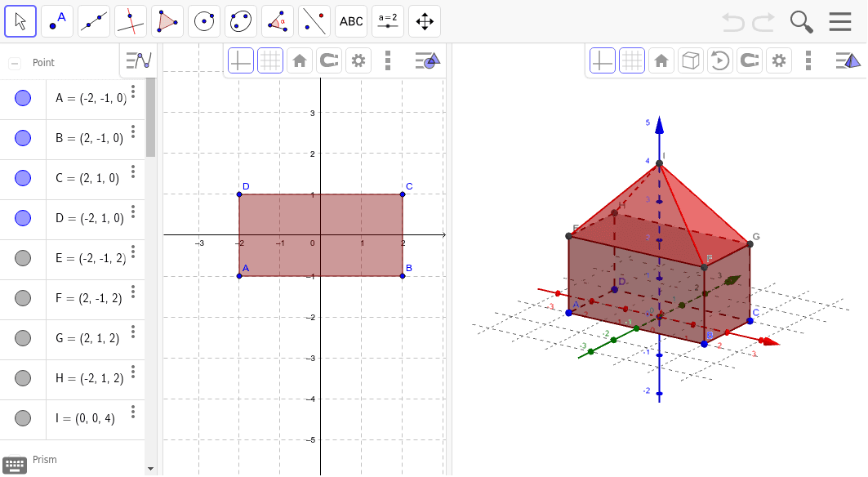The height and width of the screenshot is (477, 868).
Task: Show point F with its visibility circle
Action: 23,298
